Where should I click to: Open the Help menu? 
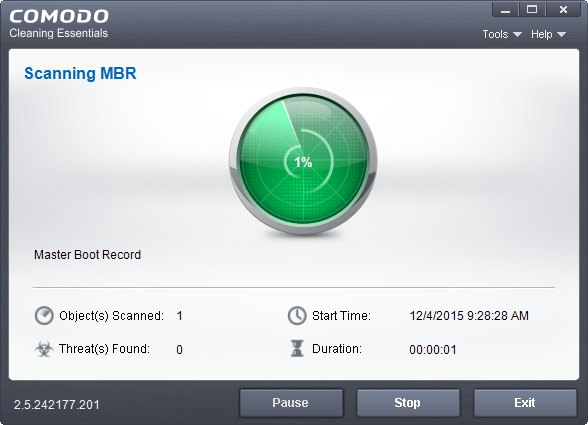(548, 34)
